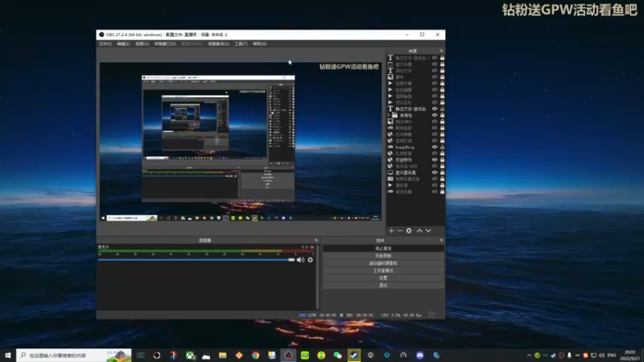Open Xbox app from the taskbar
Screen dimensions: 644x362
(190, 356)
